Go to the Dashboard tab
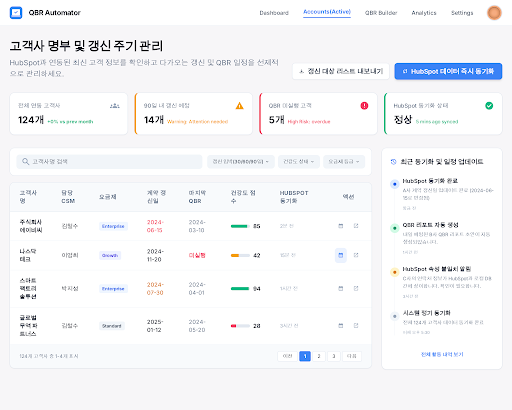This screenshot has height=410, width=512. coord(274,13)
